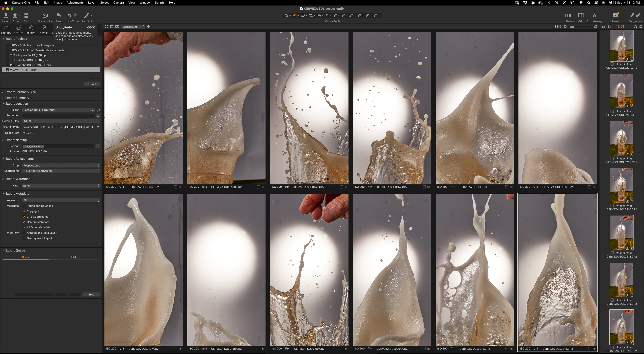Select the CERVEZA SOL0143.CR2 image in viewer
Viewport: 644px width, 354px height.
tap(309, 108)
